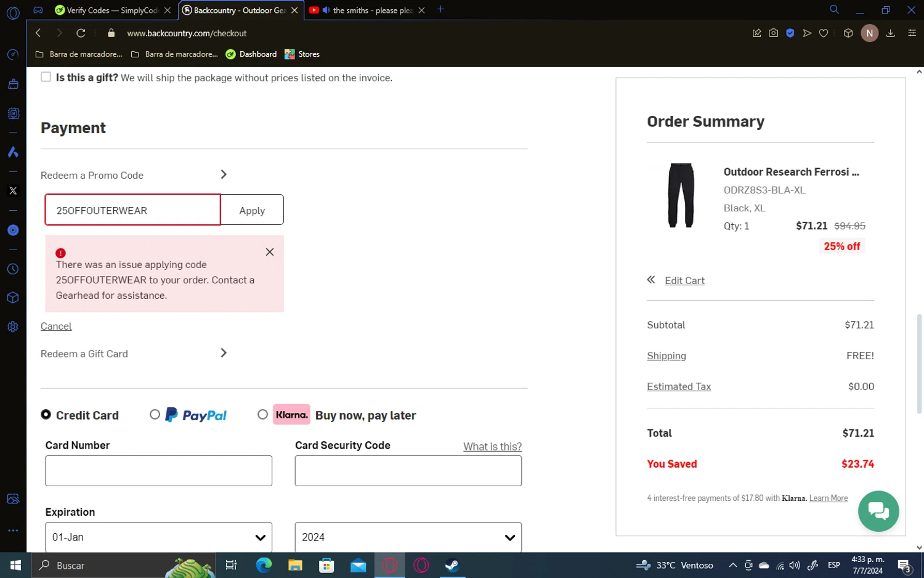Open the Workspaces icon at top left
This screenshot has height=578, width=924.
pos(38,10)
